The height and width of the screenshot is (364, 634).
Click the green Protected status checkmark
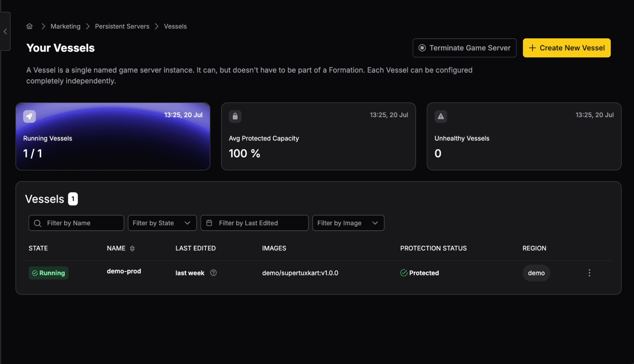[404, 273]
